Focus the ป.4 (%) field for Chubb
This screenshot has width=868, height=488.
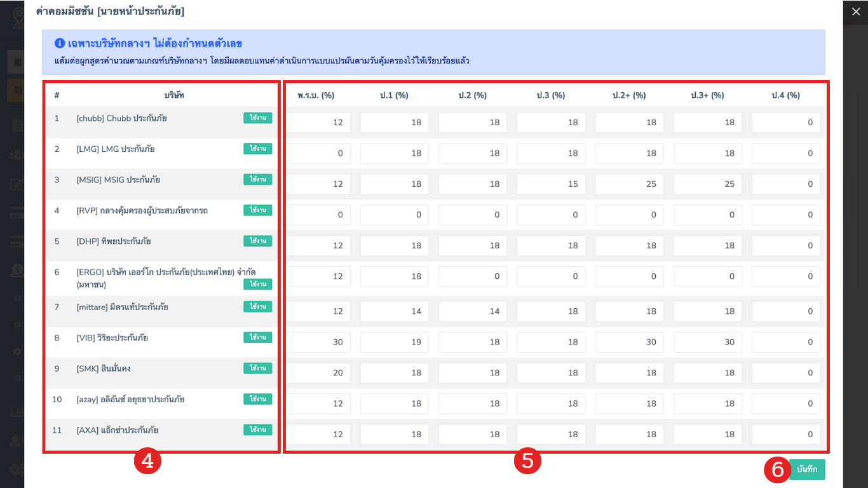pyautogui.click(x=786, y=123)
